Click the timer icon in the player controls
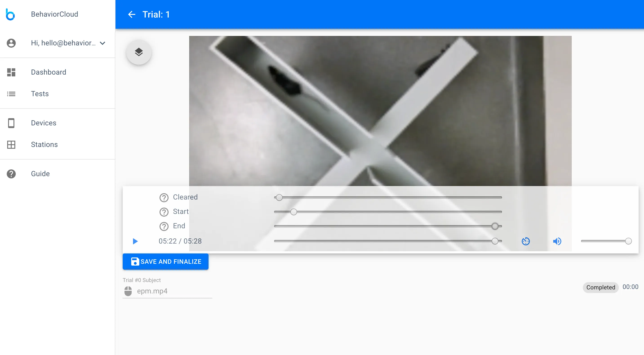This screenshot has height=355, width=644. pyautogui.click(x=526, y=241)
